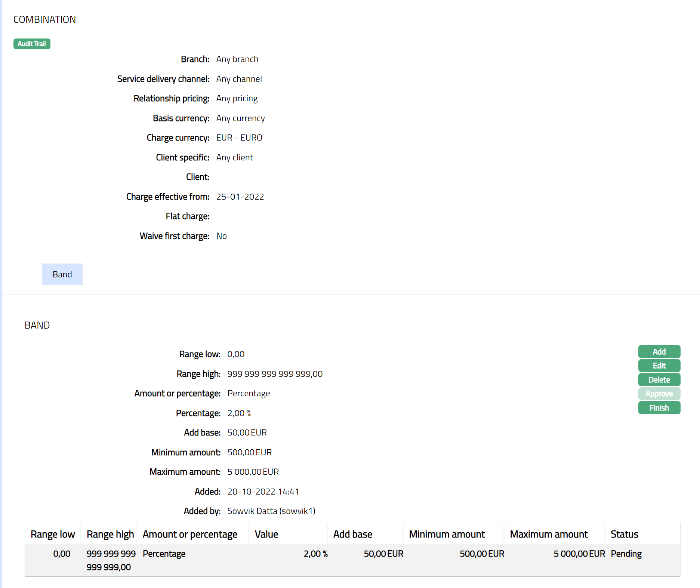
Task: Click the 25-01-2022 charge effective date
Action: click(240, 197)
